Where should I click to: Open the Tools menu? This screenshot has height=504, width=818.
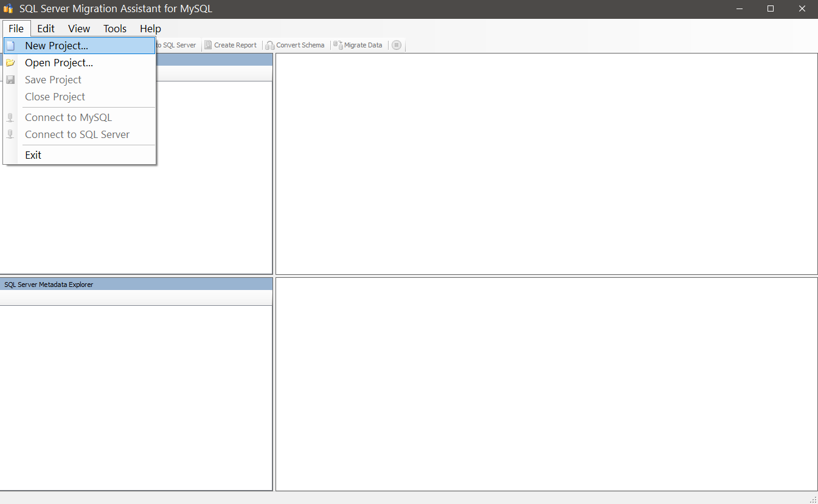(x=114, y=29)
